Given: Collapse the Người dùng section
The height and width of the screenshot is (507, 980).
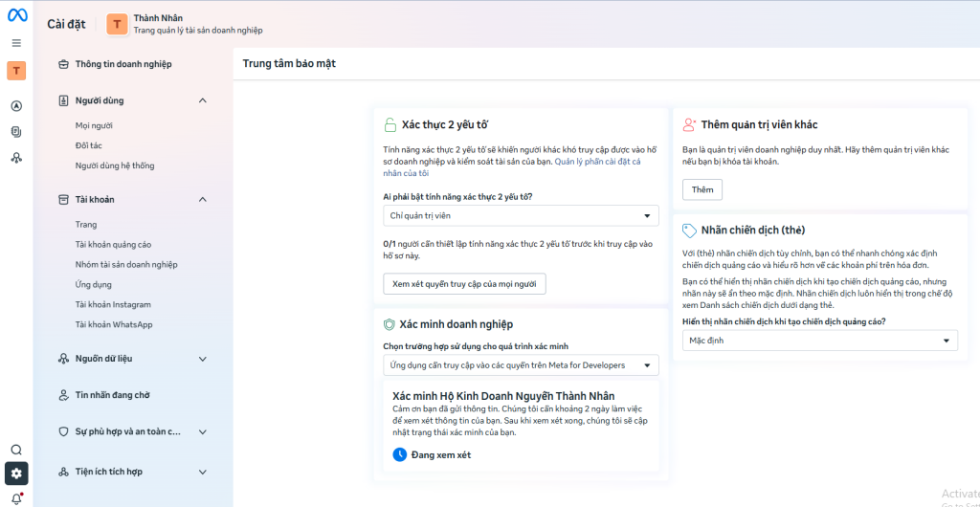Looking at the screenshot, I should [202, 100].
